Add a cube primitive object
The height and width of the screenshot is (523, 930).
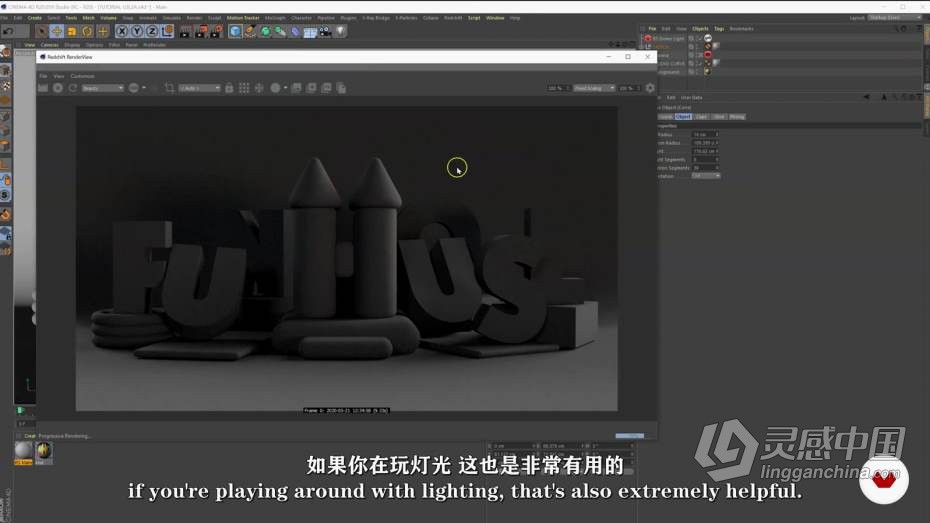coord(235,31)
